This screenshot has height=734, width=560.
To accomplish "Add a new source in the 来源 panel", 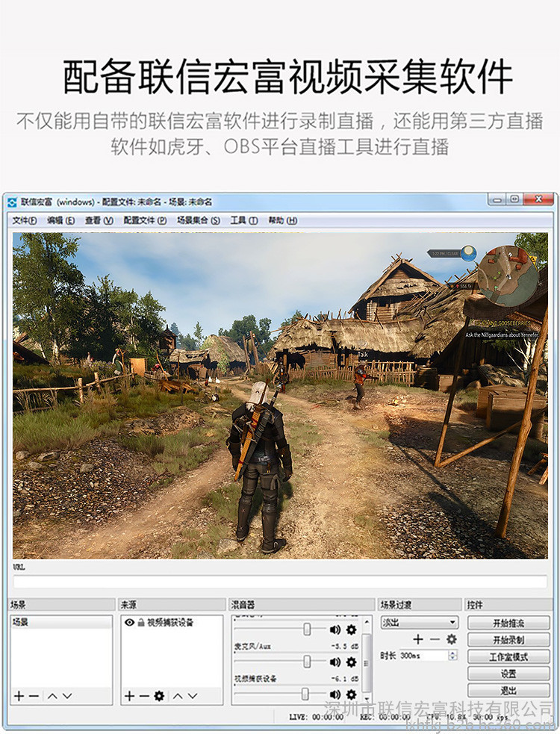I will 129,696.
